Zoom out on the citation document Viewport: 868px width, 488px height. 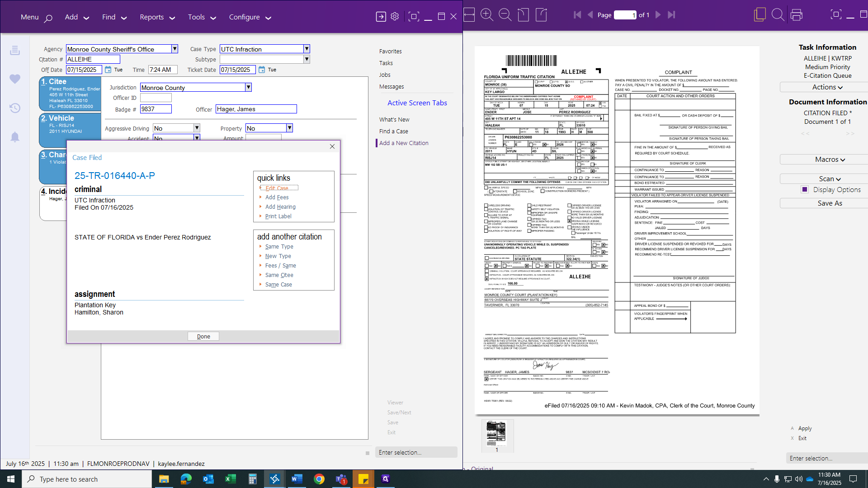pos(505,15)
